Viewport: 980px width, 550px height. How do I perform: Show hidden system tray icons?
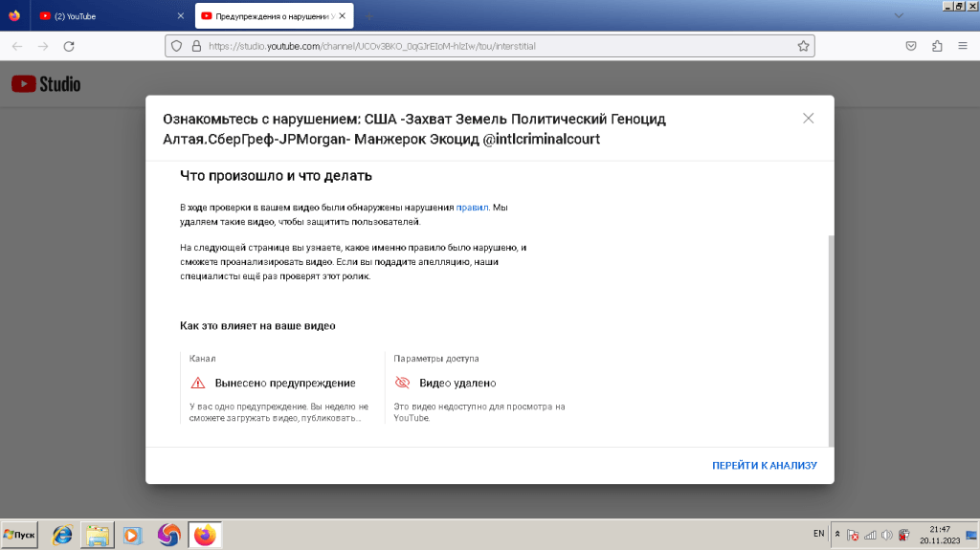pos(837,535)
